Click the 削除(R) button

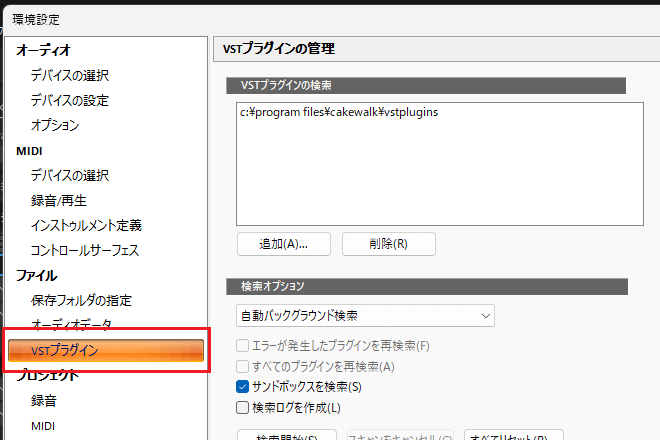(x=388, y=243)
